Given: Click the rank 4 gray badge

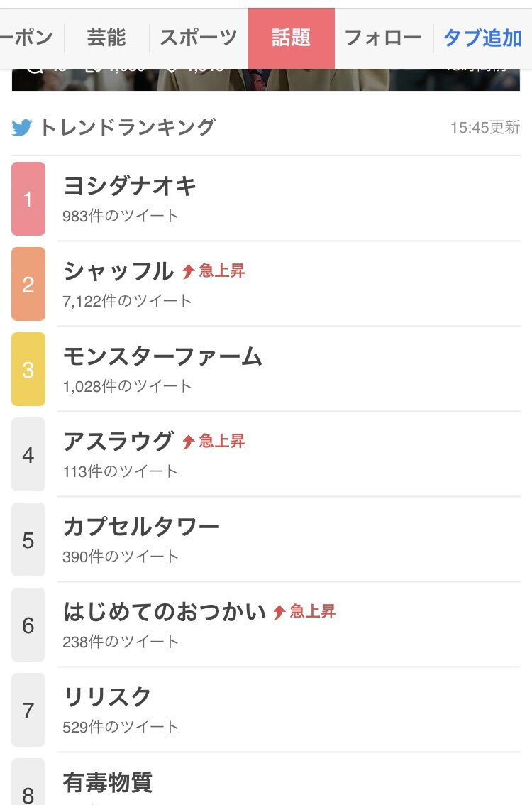Looking at the screenshot, I should [28, 454].
